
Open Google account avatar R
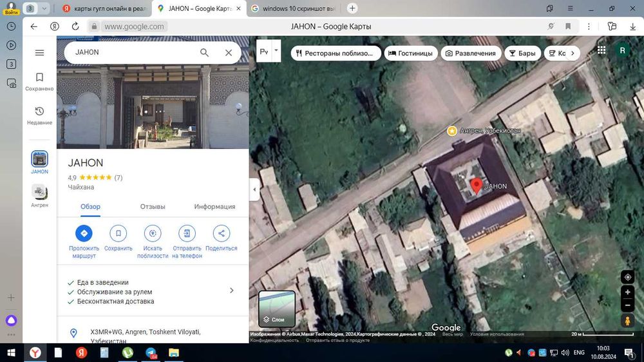point(622,50)
